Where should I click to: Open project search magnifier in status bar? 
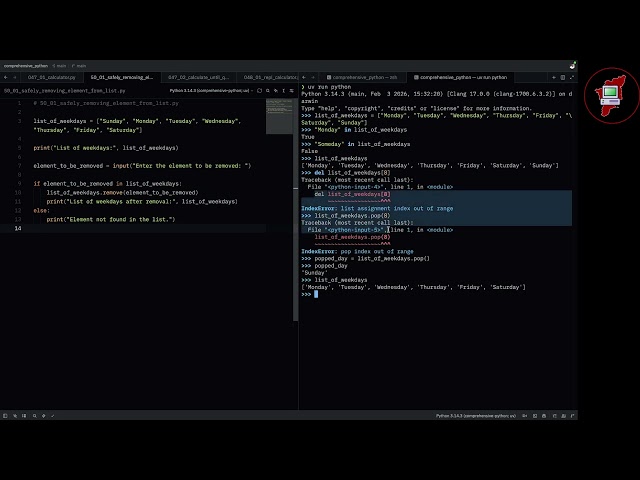point(35,416)
